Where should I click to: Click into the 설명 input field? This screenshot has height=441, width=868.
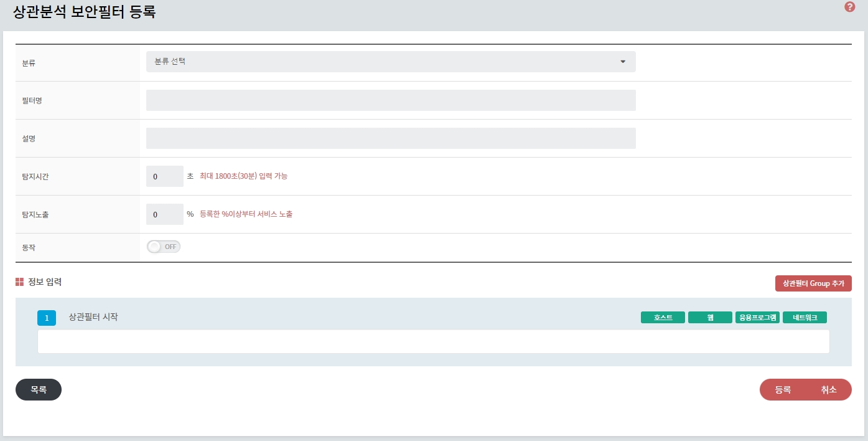(x=391, y=138)
